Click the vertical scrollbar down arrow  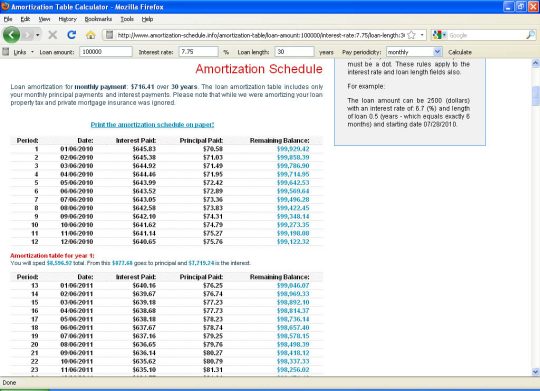coord(536,372)
